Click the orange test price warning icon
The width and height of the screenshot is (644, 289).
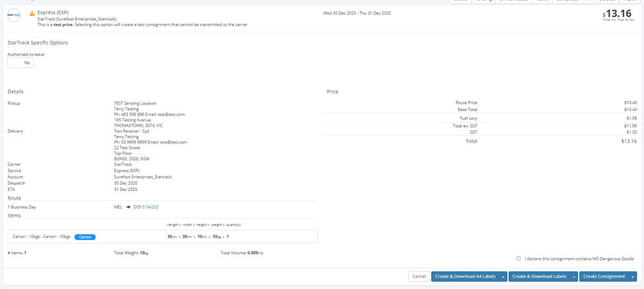point(32,14)
